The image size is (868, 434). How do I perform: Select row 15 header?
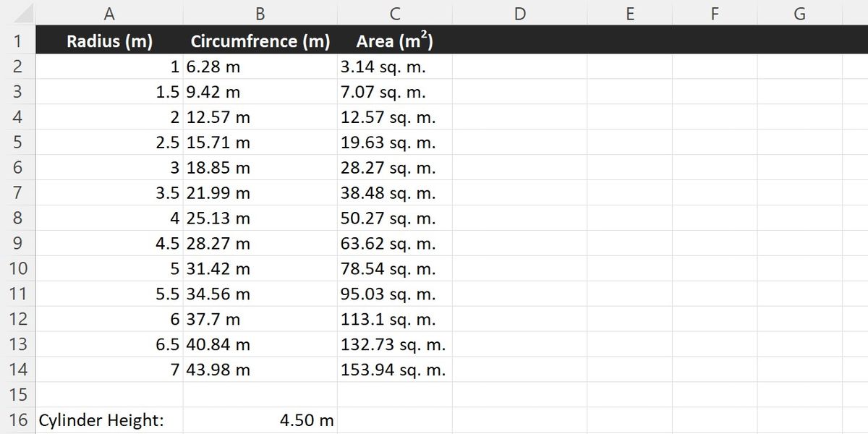pos(17,395)
